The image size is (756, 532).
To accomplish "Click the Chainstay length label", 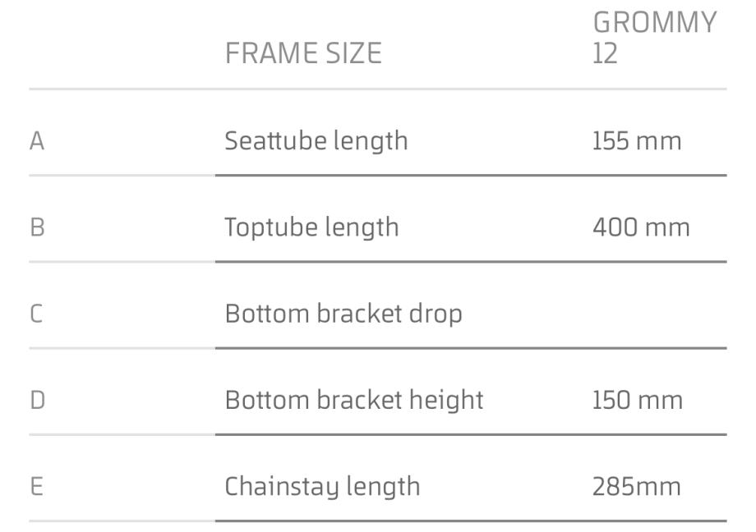I will [322, 486].
